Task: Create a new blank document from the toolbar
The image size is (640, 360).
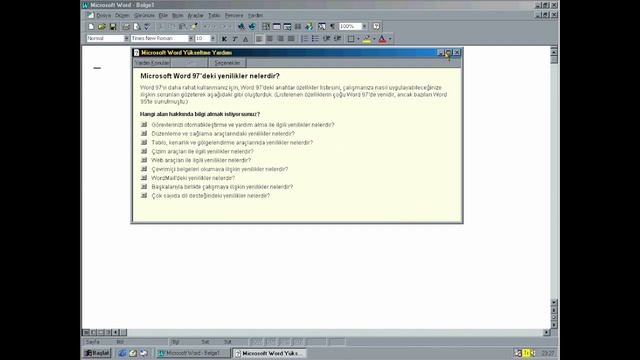Action: click(91, 27)
